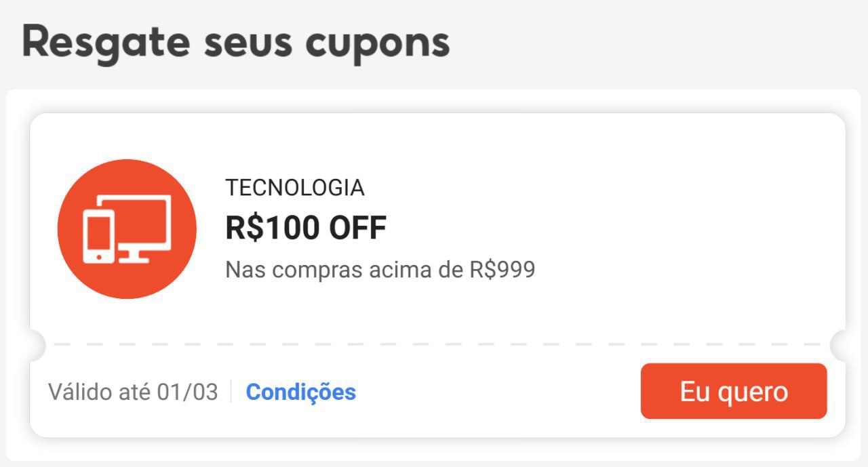Click the "R$999" minimum purchase amount

point(502,270)
